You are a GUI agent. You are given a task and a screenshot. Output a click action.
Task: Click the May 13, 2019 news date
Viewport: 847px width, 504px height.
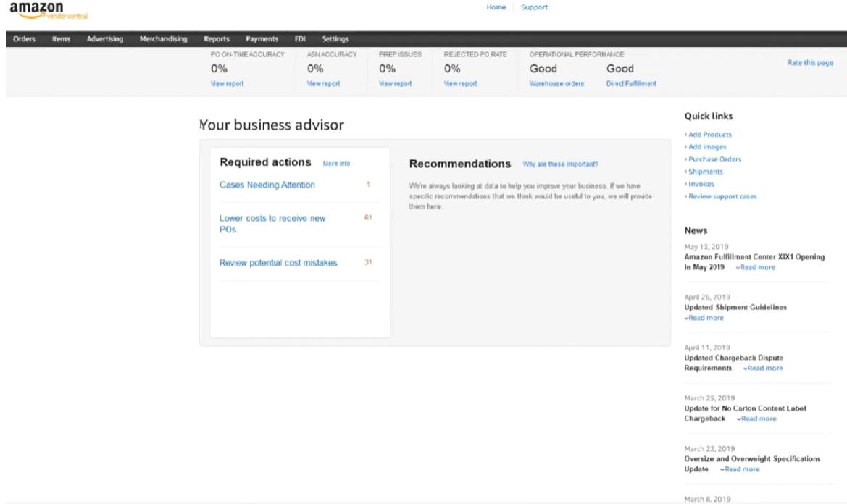pyautogui.click(x=706, y=247)
